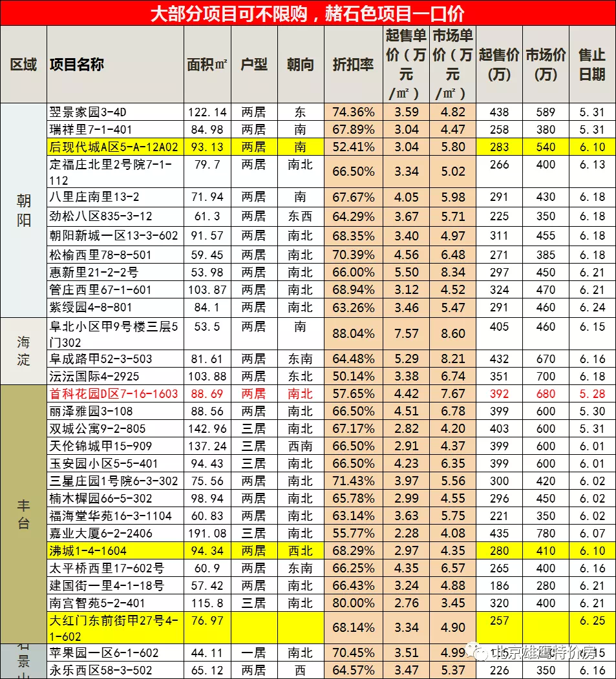
Task: Select the 区域 column header
Action: (x=23, y=65)
